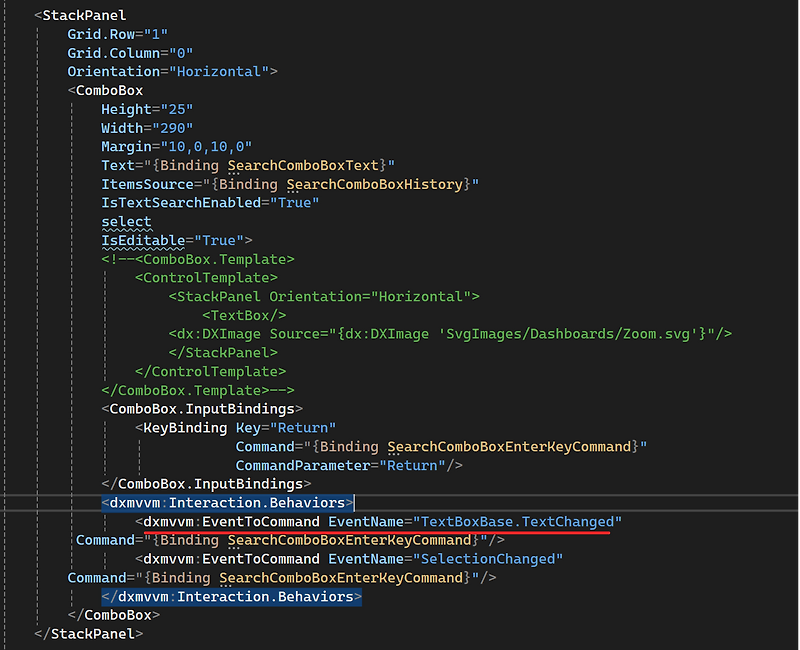The width and height of the screenshot is (800, 650).
Task: Click the opening ComboBox tag
Action: (x=106, y=90)
